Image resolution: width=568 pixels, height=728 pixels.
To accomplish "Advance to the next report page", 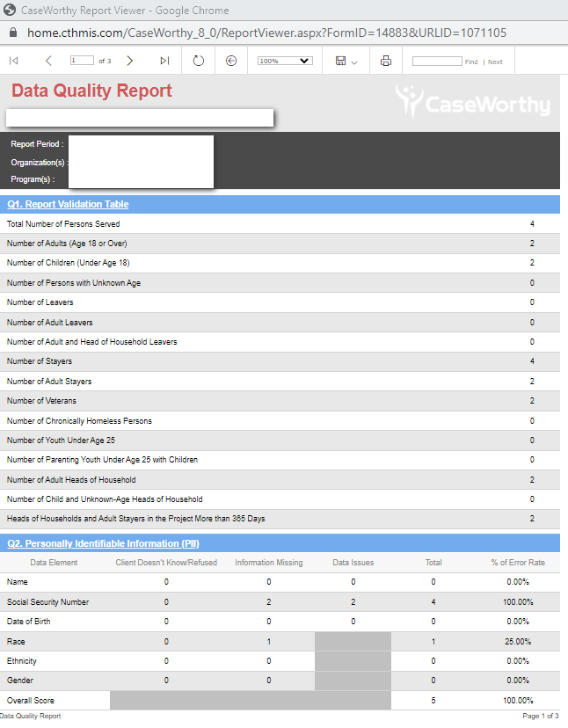I will tap(130, 61).
